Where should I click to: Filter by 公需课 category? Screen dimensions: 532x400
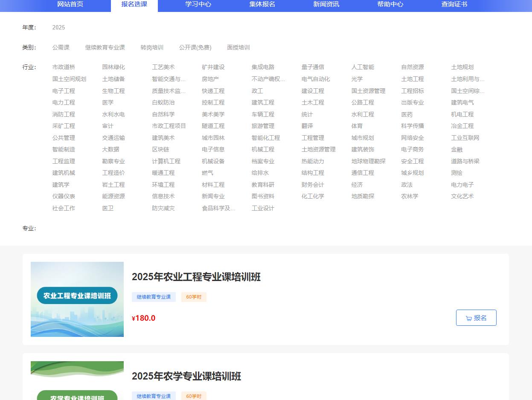(x=61, y=47)
